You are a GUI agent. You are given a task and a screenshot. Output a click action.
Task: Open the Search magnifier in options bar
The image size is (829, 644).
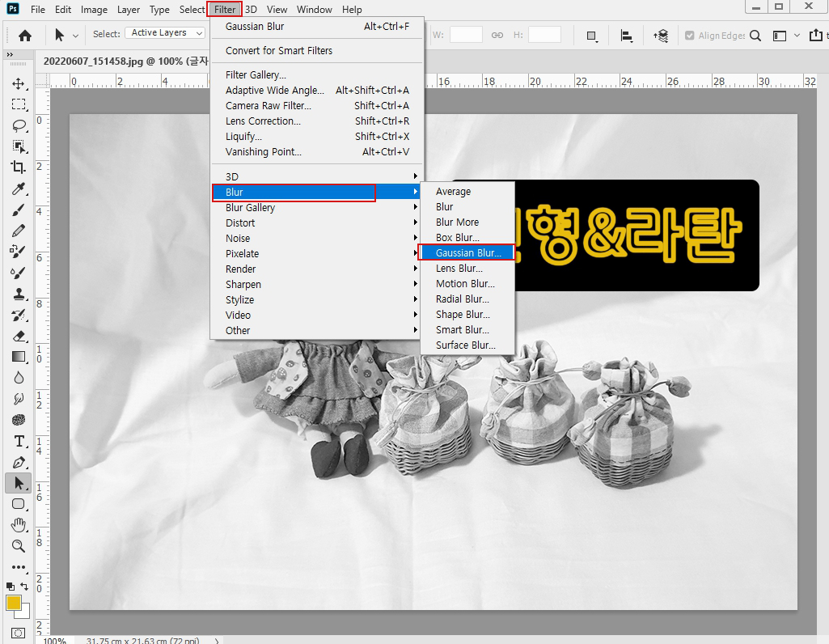pos(755,36)
